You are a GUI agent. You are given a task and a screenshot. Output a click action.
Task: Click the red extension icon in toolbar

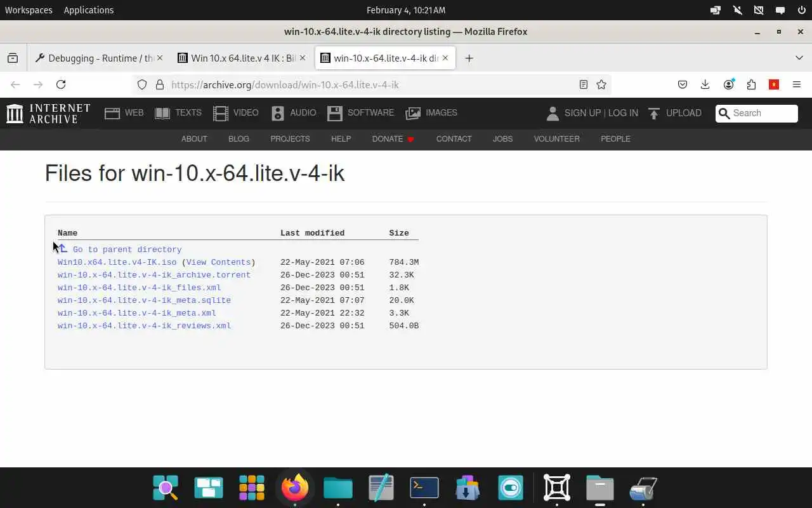774,84
